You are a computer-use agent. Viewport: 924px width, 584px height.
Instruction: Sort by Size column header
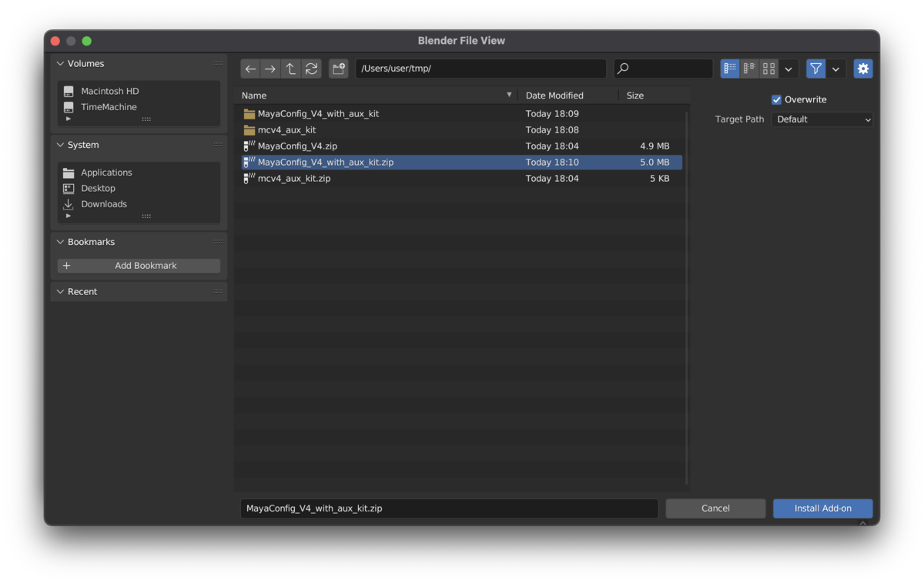tap(653, 96)
